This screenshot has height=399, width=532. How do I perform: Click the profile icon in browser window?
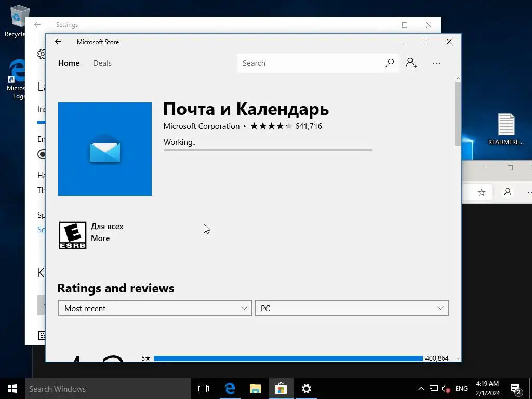point(508,192)
